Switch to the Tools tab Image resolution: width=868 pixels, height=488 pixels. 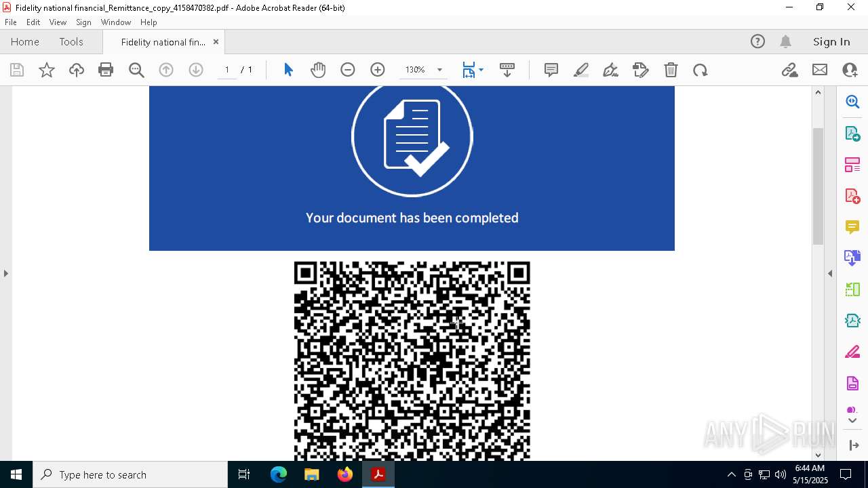[x=71, y=41]
